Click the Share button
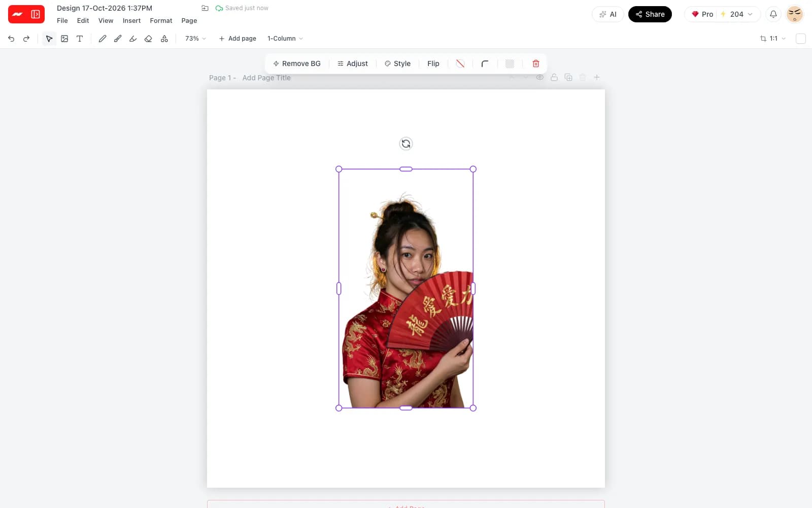 (x=650, y=14)
